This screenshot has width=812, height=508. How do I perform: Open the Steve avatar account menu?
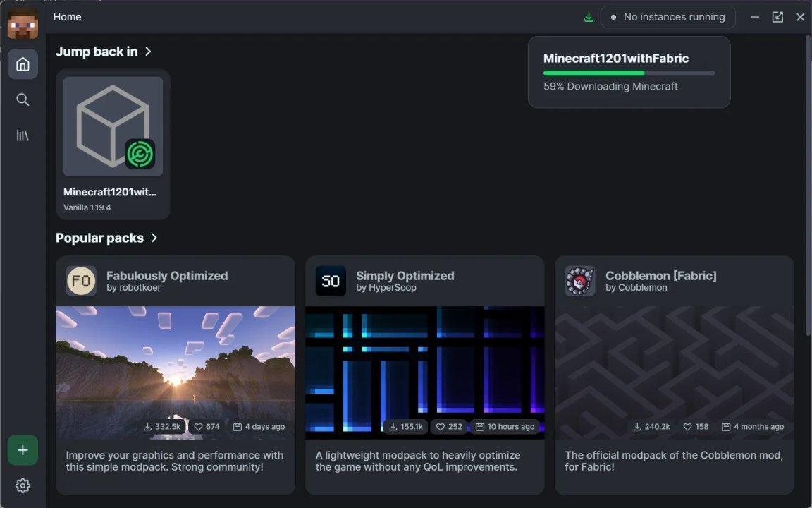(x=23, y=23)
